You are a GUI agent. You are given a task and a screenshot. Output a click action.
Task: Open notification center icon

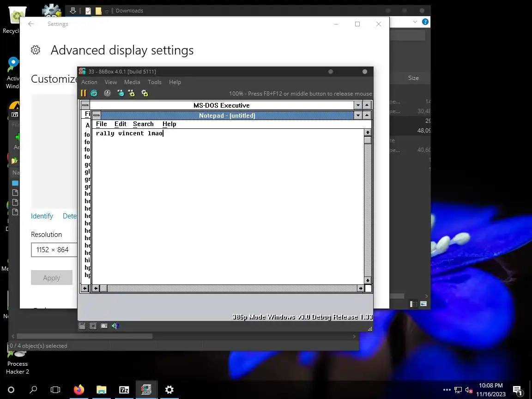click(x=517, y=390)
